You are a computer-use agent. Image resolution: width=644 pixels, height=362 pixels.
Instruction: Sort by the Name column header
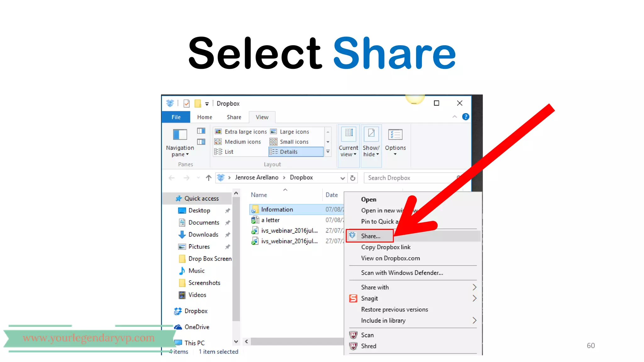pos(259,195)
